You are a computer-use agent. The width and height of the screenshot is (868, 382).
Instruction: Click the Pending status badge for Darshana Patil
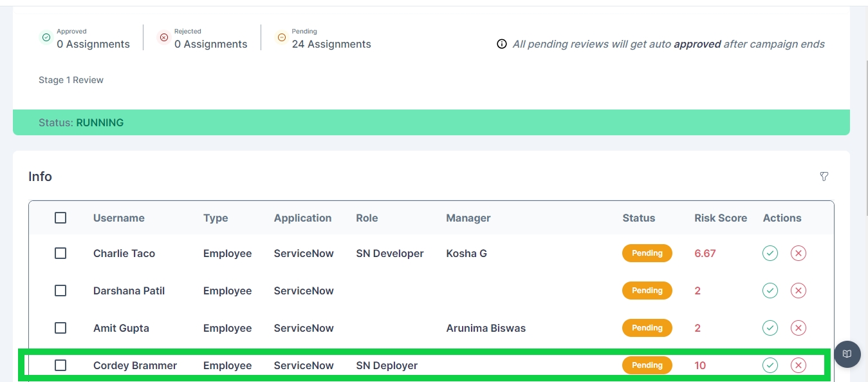pyautogui.click(x=647, y=291)
